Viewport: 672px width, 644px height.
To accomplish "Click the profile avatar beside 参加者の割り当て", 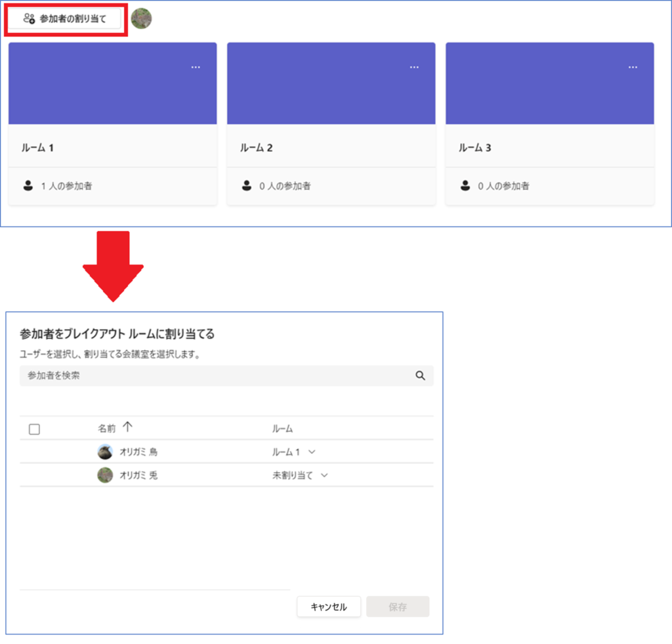I will coord(141,18).
